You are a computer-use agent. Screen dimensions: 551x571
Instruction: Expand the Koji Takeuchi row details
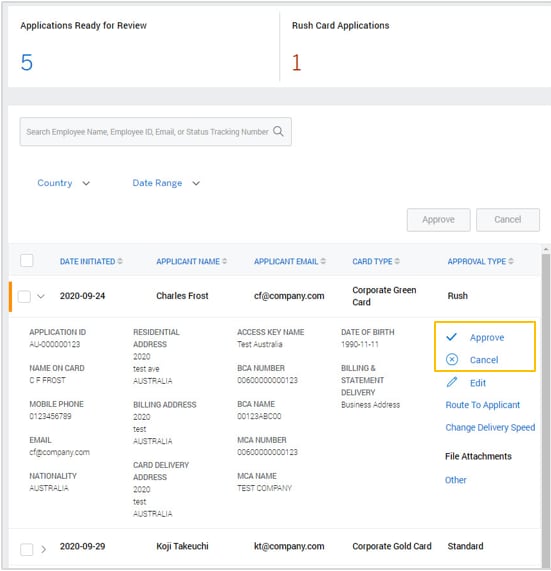pyautogui.click(x=43, y=549)
